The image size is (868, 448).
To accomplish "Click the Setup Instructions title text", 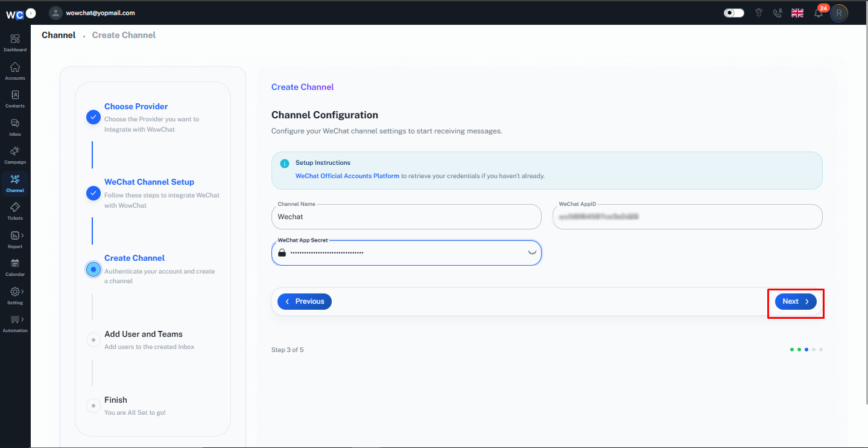I will tap(323, 163).
